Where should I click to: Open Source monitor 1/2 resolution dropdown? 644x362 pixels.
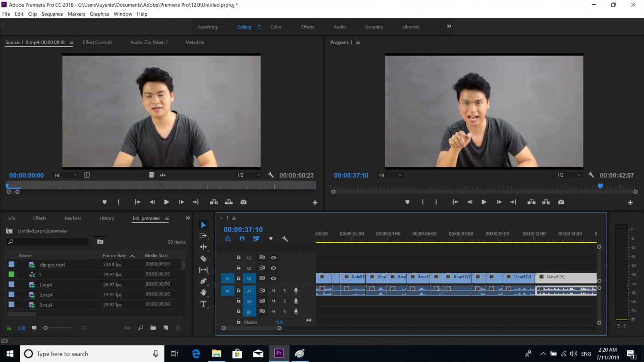(249, 175)
